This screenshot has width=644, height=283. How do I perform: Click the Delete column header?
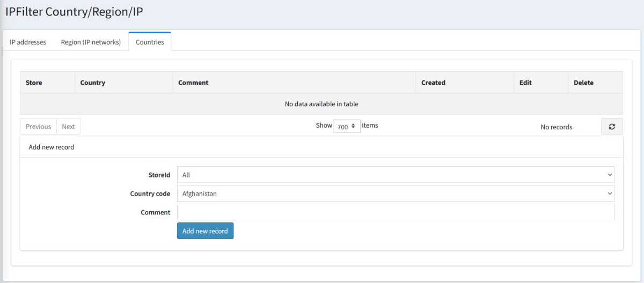point(583,83)
